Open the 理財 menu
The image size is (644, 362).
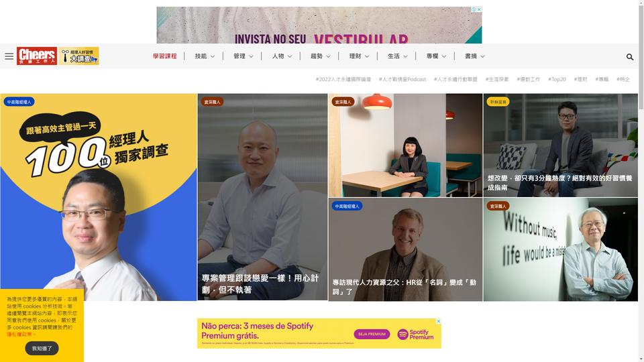pos(359,56)
